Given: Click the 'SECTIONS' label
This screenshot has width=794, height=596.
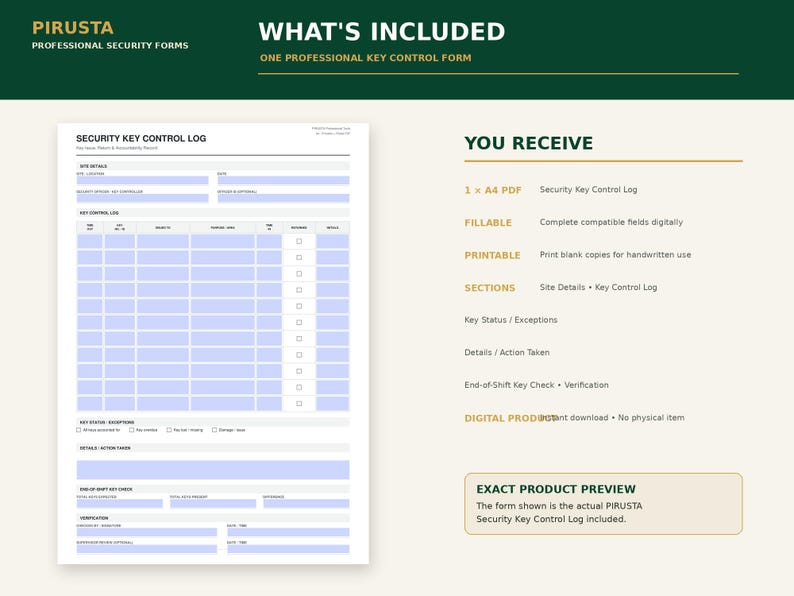Looking at the screenshot, I should point(490,288).
